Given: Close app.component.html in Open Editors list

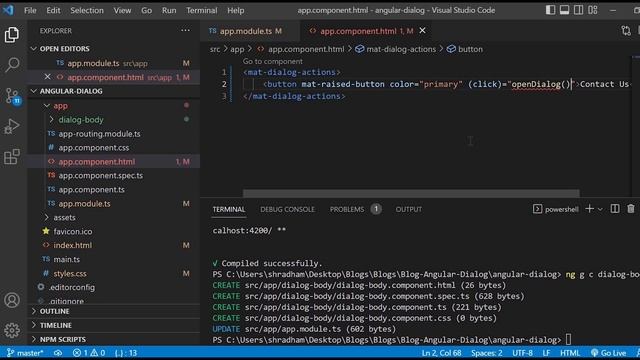Looking at the screenshot, I should [x=47, y=77].
